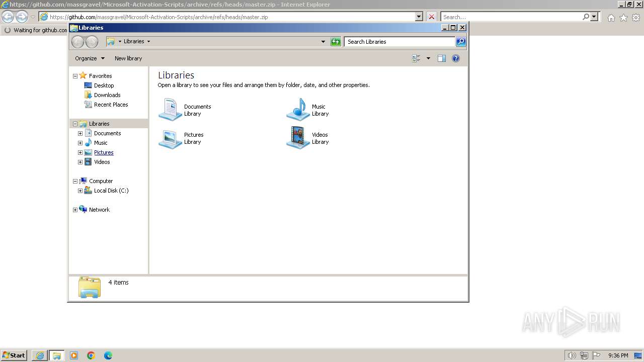Select Downloads under Favorites
Viewport: 644px width, 362px height.
pyautogui.click(x=107, y=95)
